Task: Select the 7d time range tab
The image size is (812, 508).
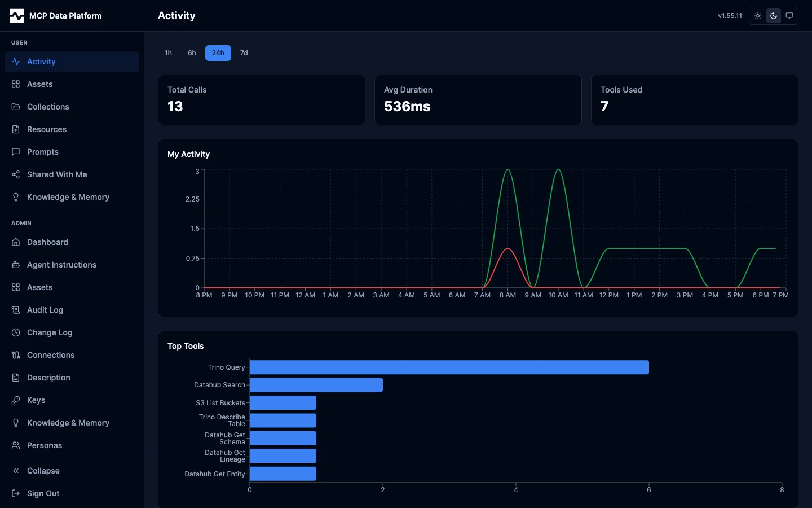Action: (x=244, y=53)
